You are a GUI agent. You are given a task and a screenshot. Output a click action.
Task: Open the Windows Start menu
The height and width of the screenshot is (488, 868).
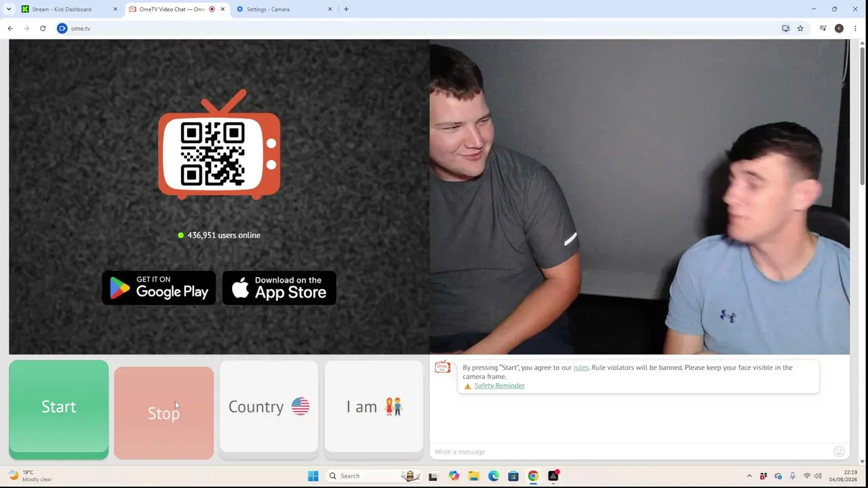coord(313,476)
